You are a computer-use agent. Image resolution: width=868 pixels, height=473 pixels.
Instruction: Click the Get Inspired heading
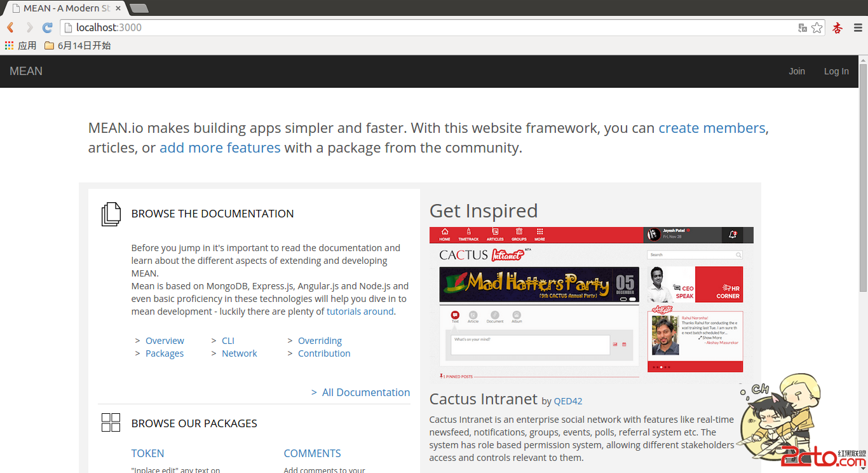(484, 210)
